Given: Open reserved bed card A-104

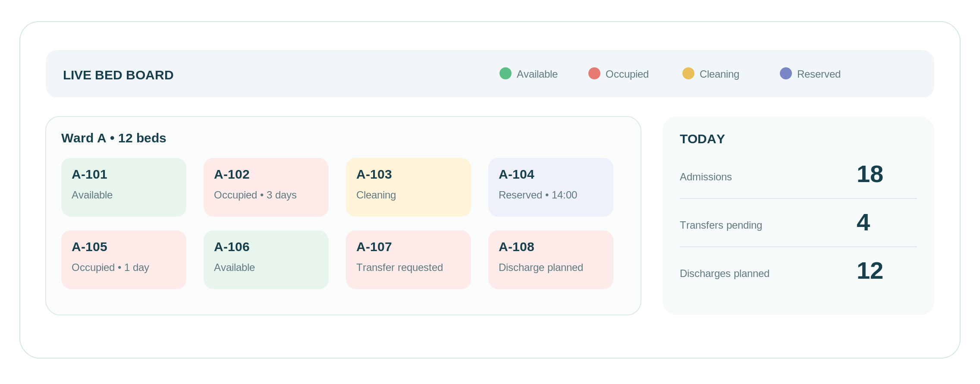Looking at the screenshot, I should coord(551,187).
